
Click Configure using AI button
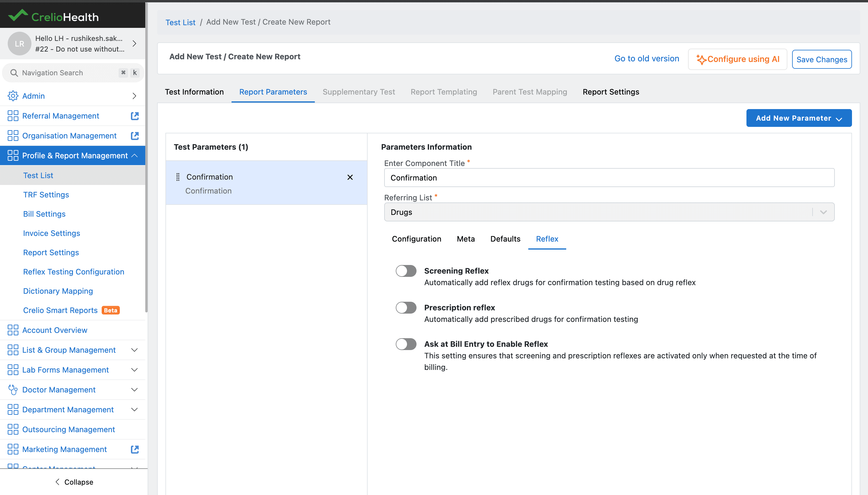(x=738, y=59)
